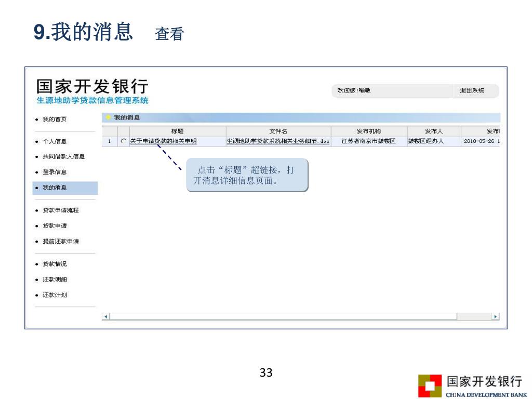532x399 pixels.
Task: Click the 文件名 column header
Action: click(278, 131)
